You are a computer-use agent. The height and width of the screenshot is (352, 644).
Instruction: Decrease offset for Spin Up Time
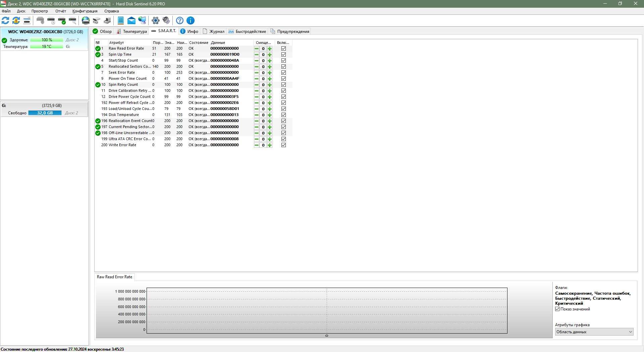coord(257,55)
